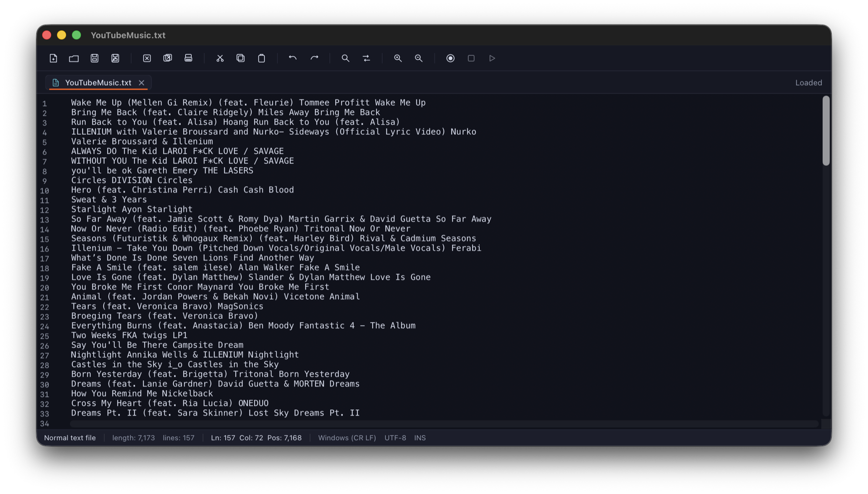
Task: Create a new file from the toolbar
Action: click(54, 58)
